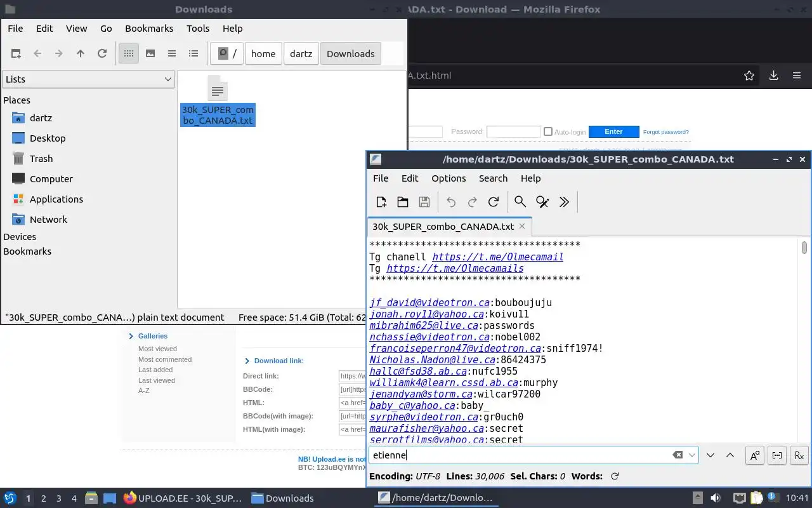
Task: Toggle regular expression search
Action: pyautogui.click(x=799, y=455)
